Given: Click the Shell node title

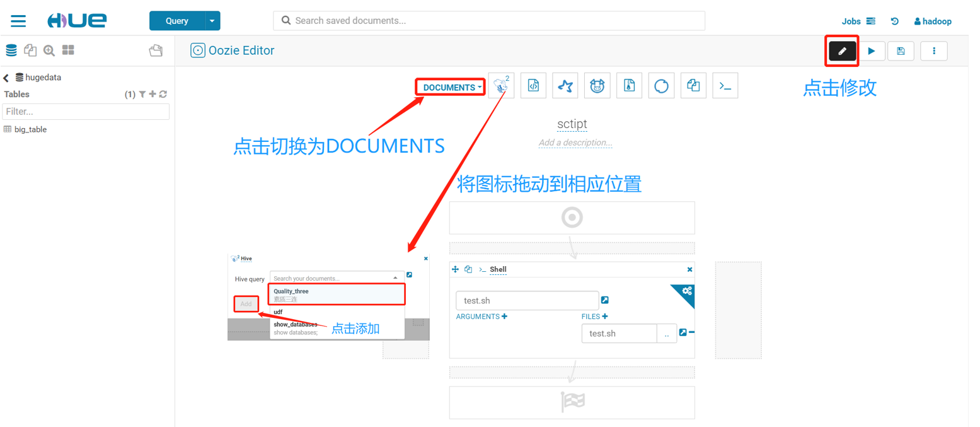Looking at the screenshot, I should tap(498, 269).
